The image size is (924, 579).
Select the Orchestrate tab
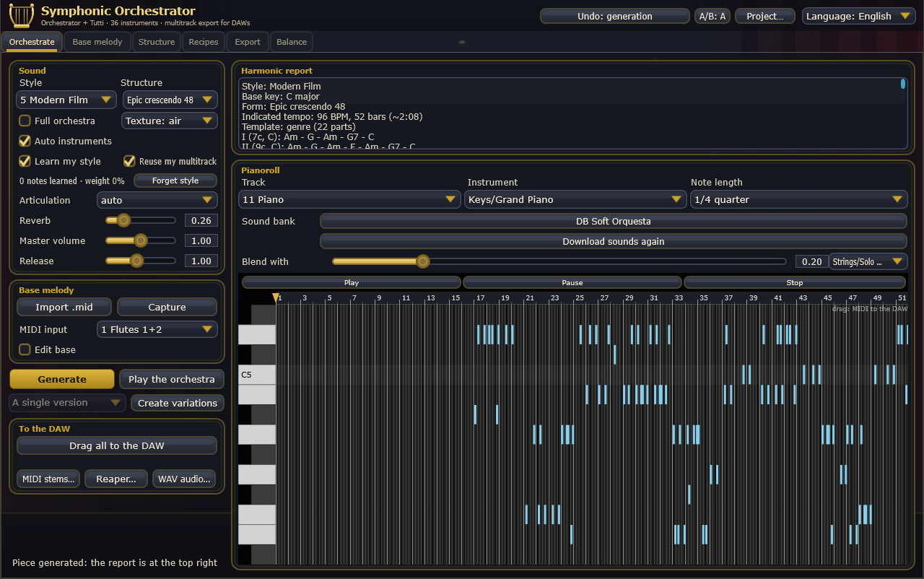click(x=32, y=42)
